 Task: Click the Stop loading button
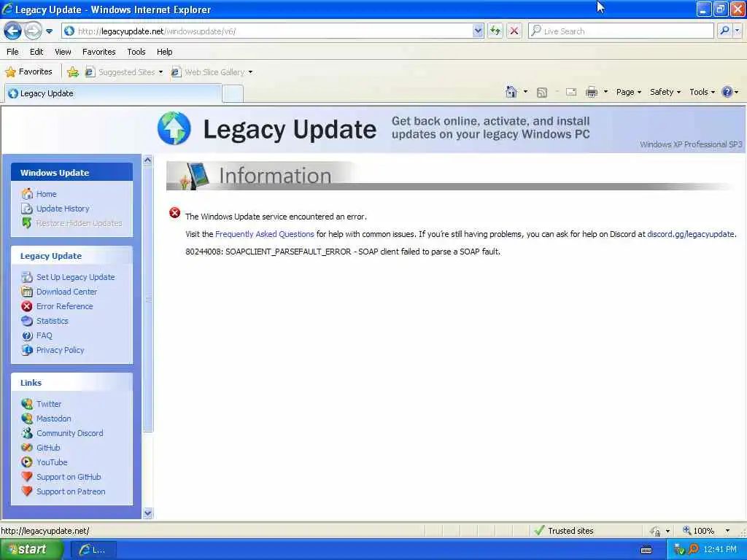[x=514, y=31]
